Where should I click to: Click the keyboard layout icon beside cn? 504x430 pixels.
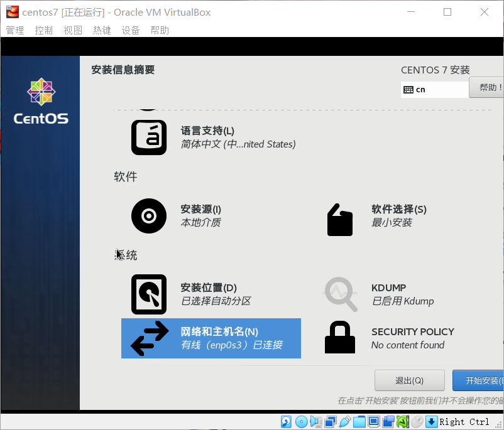click(x=408, y=90)
